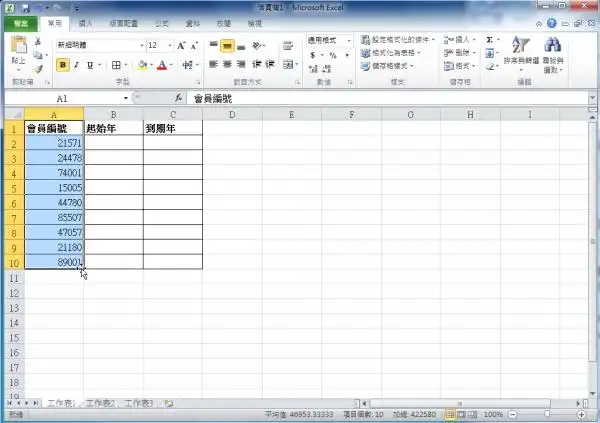Open Format as Table dropdown

(391, 53)
